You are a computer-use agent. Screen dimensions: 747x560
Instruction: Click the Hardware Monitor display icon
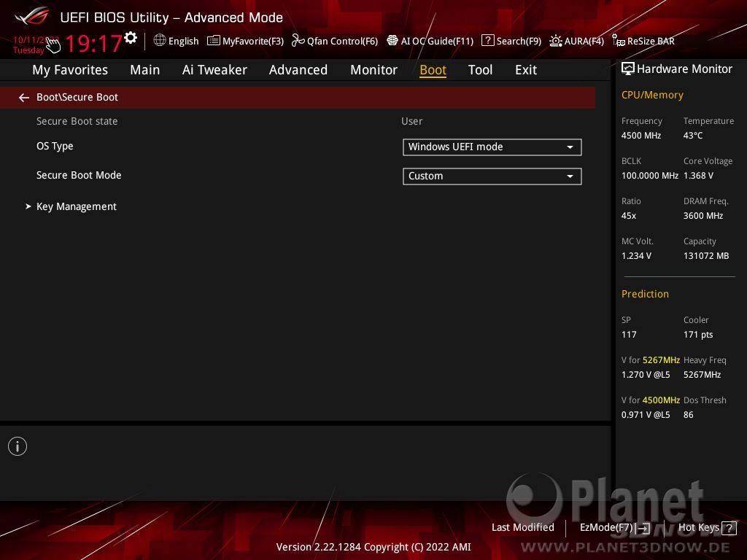coord(628,69)
